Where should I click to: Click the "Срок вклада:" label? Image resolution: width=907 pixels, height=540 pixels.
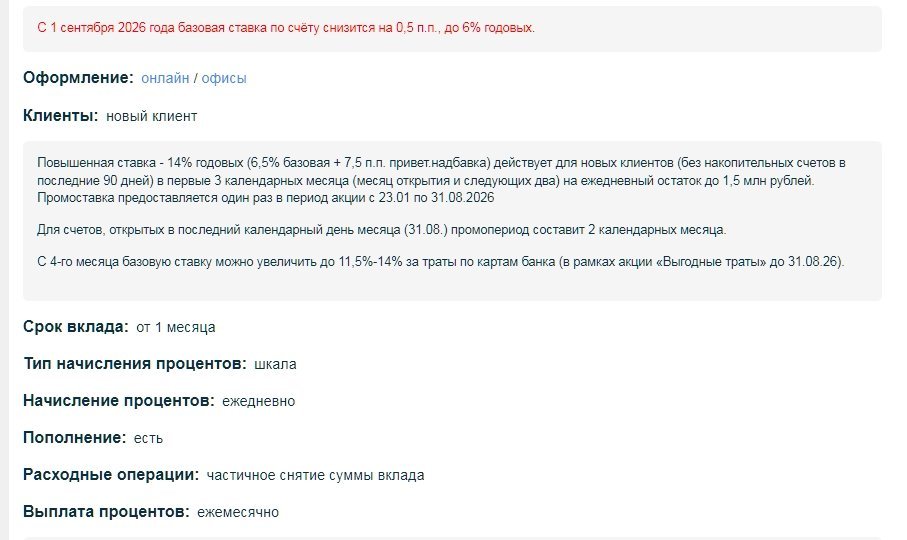[76, 327]
